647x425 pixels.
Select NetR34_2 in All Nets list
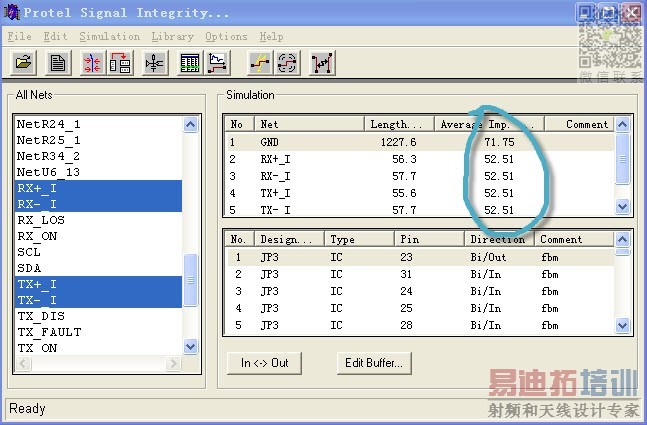click(98, 156)
